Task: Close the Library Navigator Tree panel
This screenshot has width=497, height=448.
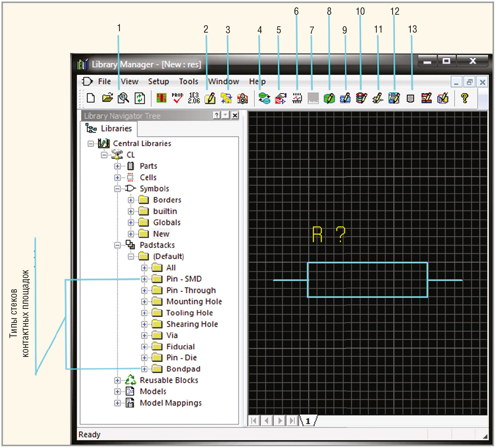Action: 235,115
